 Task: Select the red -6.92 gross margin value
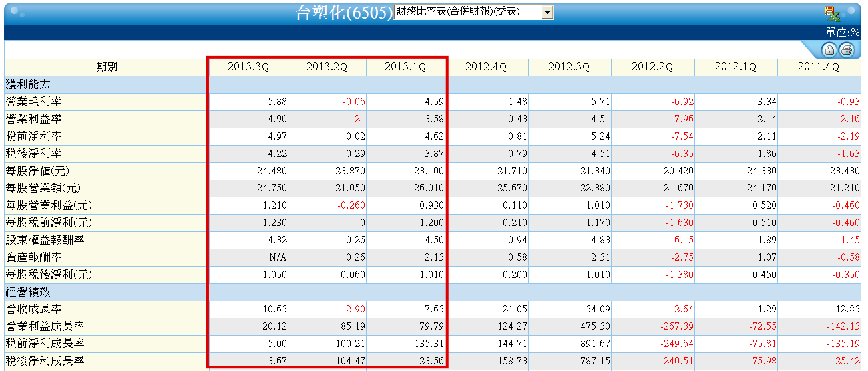click(x=682, y=102)
